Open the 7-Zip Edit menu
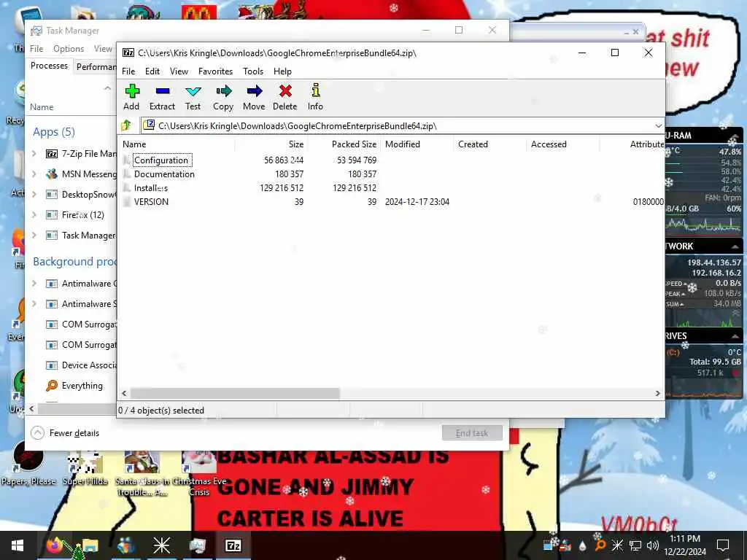The height and width of the screenshot is (560, 747). (x=152, y=71)
